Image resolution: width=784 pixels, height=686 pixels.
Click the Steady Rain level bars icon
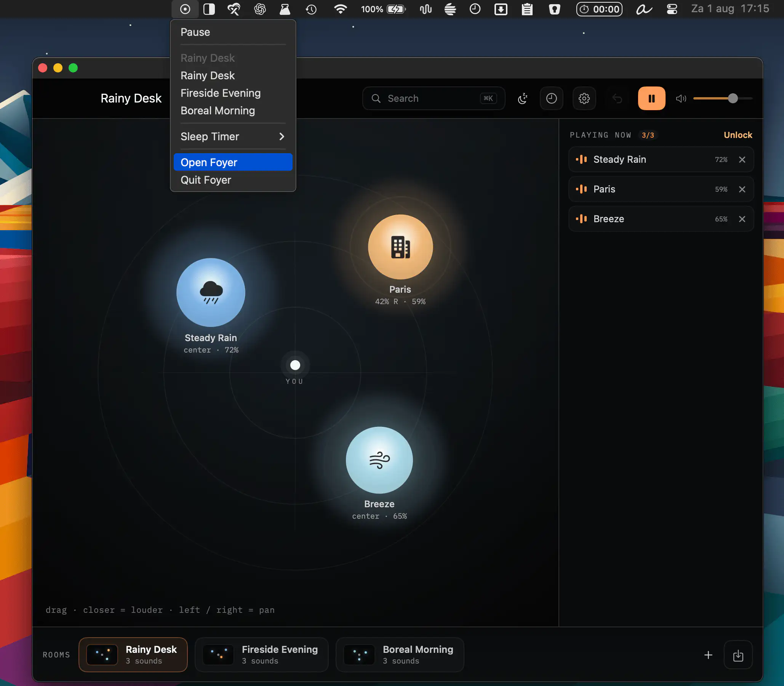pyautogui.click(x=581, y=160)
